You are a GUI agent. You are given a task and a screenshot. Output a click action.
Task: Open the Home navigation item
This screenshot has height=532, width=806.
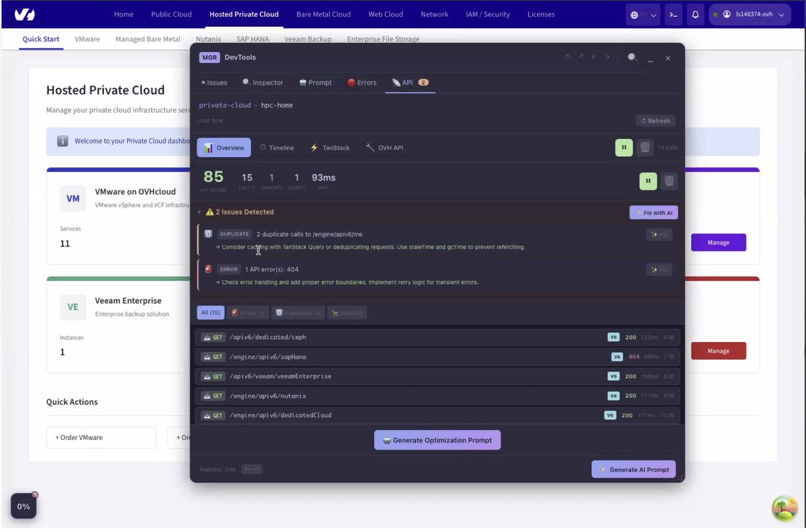pos(124,14)
